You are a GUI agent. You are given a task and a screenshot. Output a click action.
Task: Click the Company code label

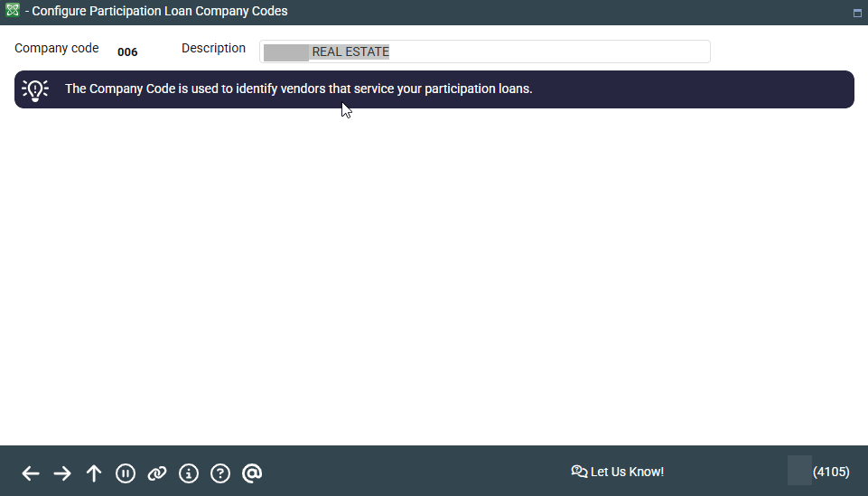(57, 49)
